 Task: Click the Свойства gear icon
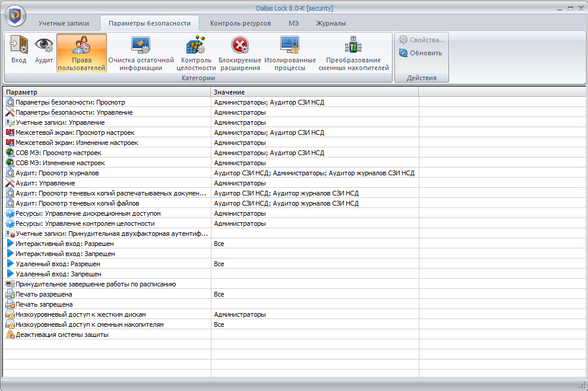(403, 39)
